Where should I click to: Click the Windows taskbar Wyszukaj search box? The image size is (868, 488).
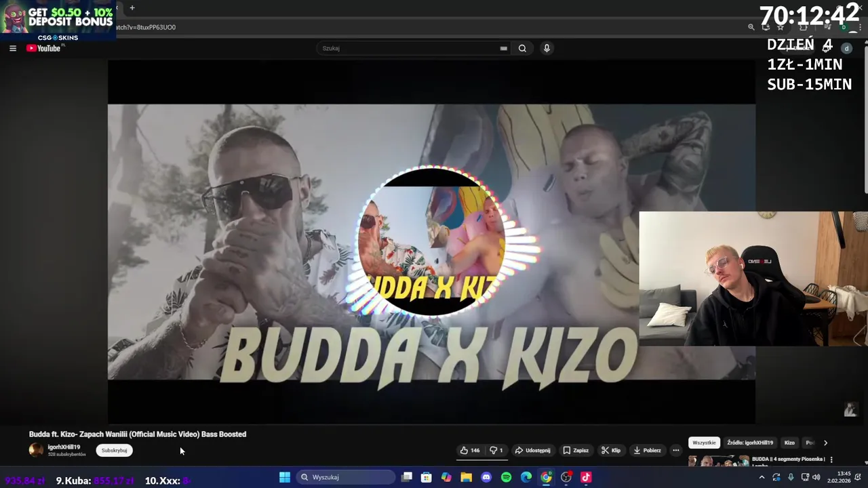click(346, 477)
